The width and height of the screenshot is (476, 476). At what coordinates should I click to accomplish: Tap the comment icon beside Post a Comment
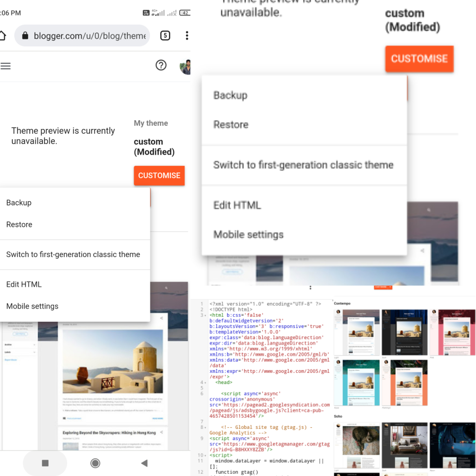point(64,418)
